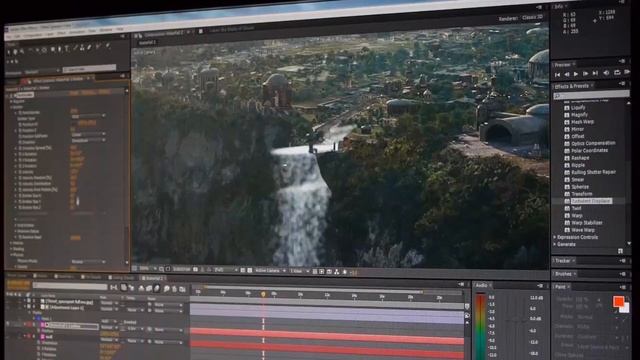Toggle loop option in Preview panel
The height and width of the screenshot is (360, 640).
617,72
